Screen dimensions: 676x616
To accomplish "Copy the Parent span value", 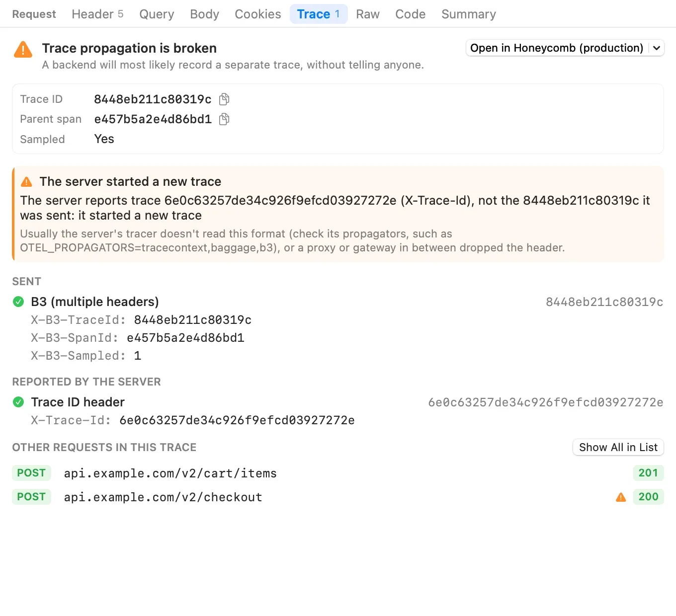I will click(224, 119).
